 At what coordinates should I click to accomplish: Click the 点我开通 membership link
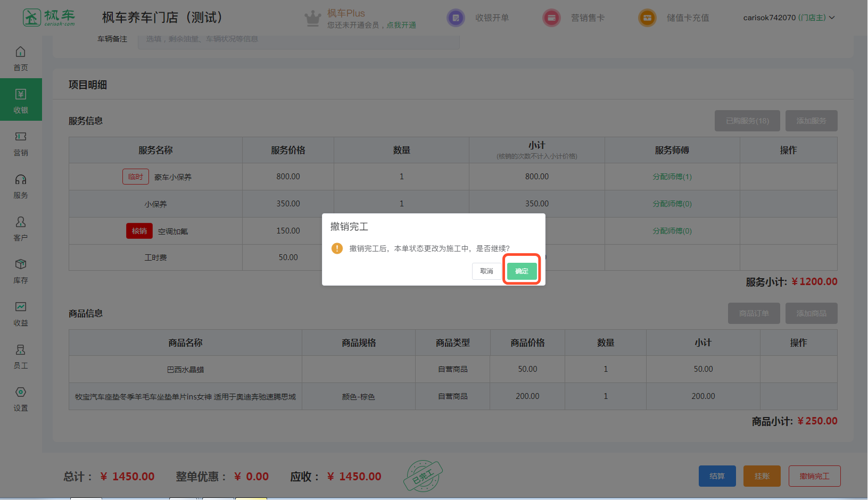tap(401, 26)
